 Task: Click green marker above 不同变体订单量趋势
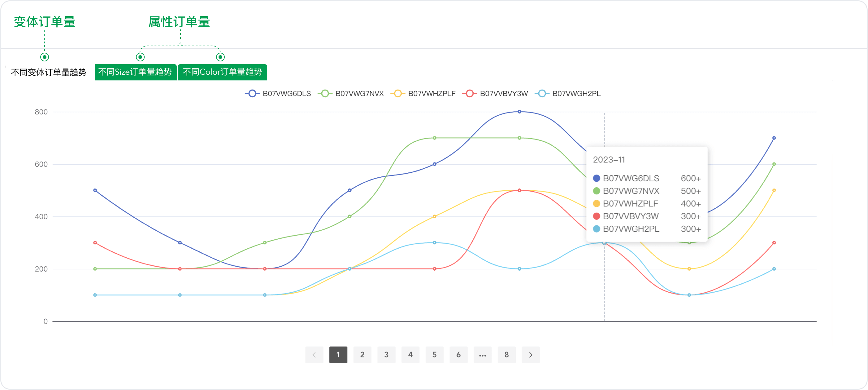coord(45,57)
